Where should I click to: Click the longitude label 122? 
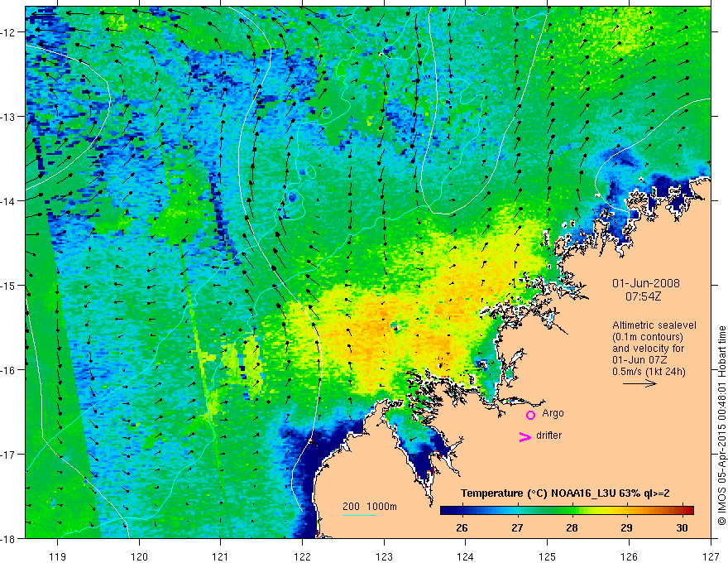tap(302, 556)
